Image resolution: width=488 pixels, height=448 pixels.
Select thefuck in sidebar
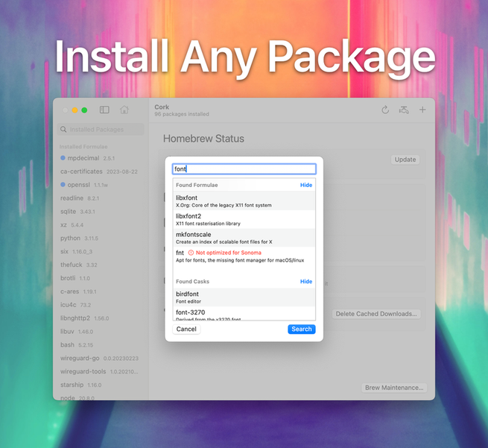(x=101, y=265)
